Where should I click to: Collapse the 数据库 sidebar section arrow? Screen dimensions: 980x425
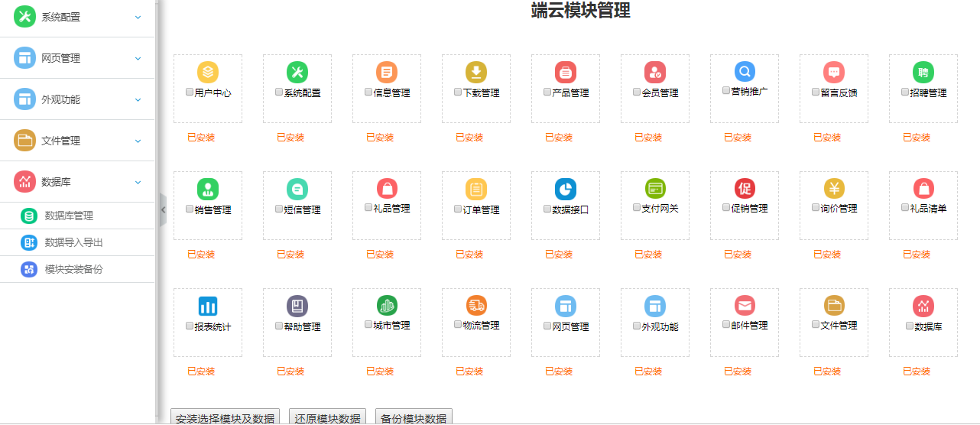(138, 182)
